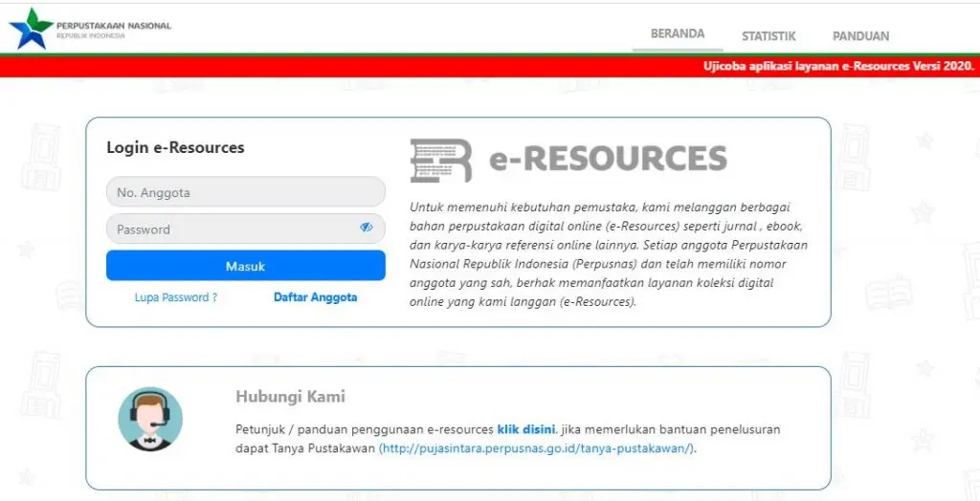This screenshot has width=980, height=501.
Task: Click the PERPUSTAKAAN NASIONAL header text
Action: [114, 26]
